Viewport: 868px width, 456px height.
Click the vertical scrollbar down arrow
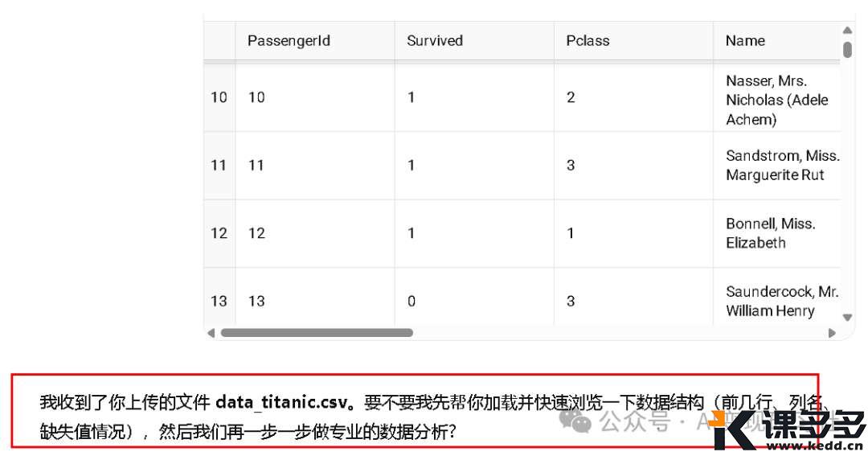(x=847, y=318)
